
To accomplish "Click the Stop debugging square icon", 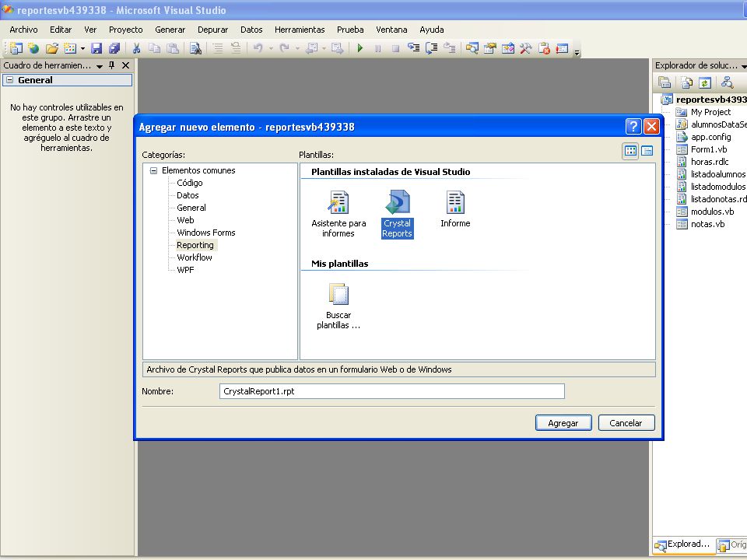I will click(x=395, y=48).
